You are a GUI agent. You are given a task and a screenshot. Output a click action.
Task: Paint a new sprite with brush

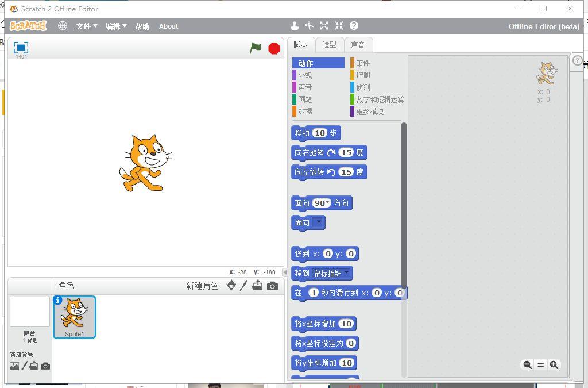[243, 286]
